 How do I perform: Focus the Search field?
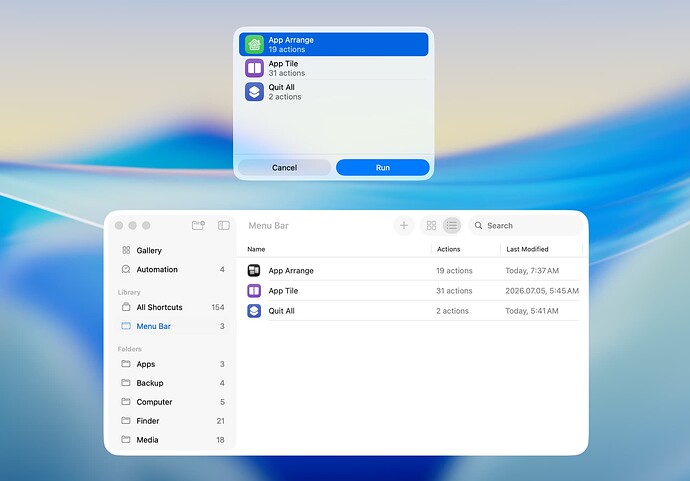pyautogui.click(x=526, y=226)
